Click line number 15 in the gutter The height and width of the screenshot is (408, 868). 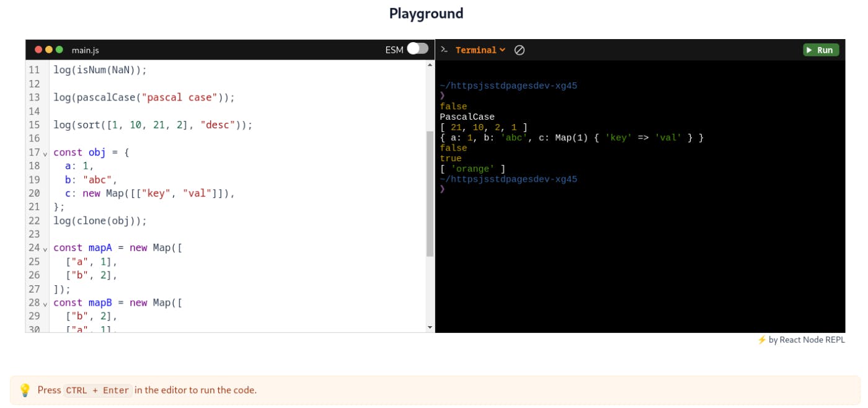34,125
